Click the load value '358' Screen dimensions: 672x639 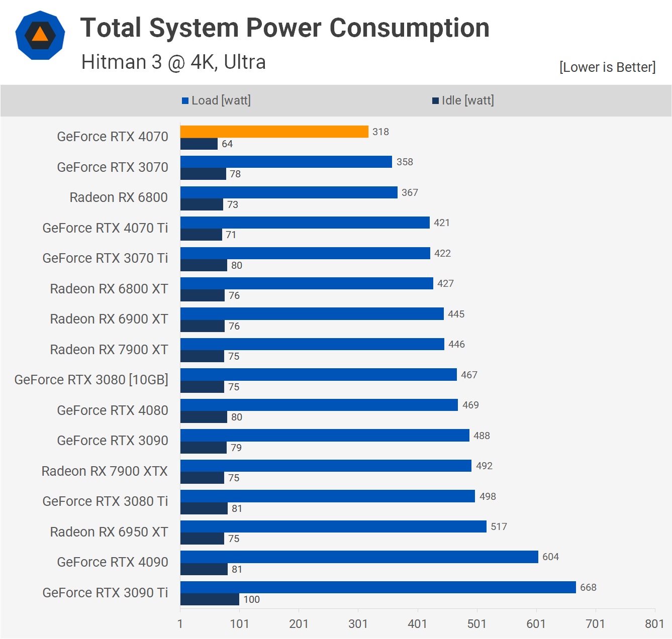(405, 162)
